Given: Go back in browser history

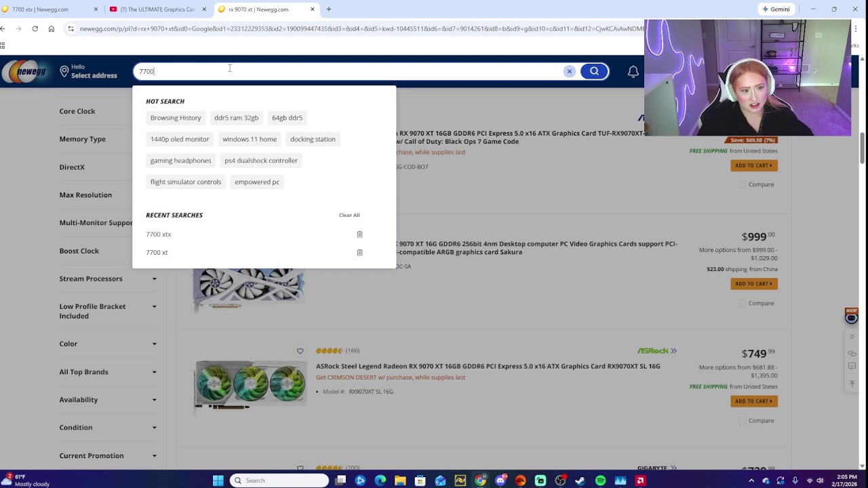Looking at the screenshot, I should coord(3,28).
